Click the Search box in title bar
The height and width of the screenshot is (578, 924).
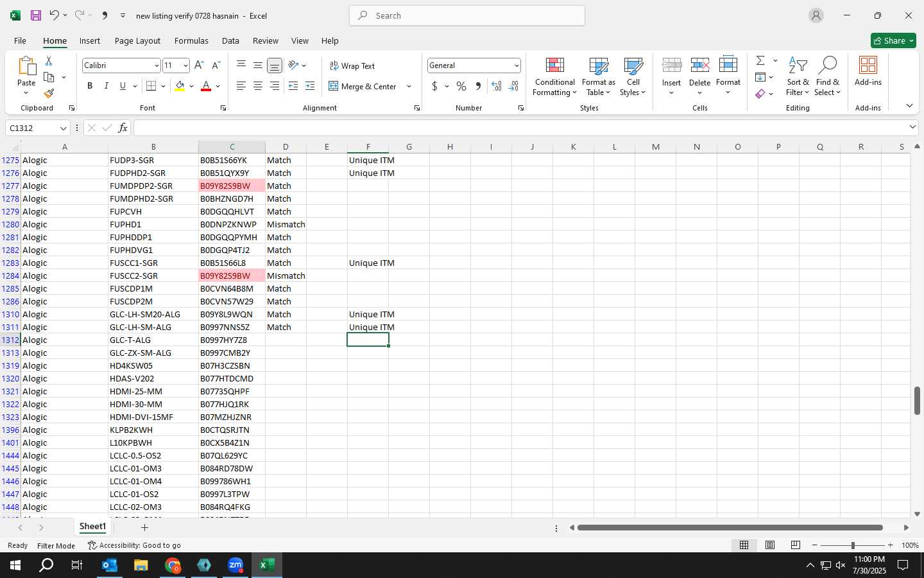coord(467,15)
